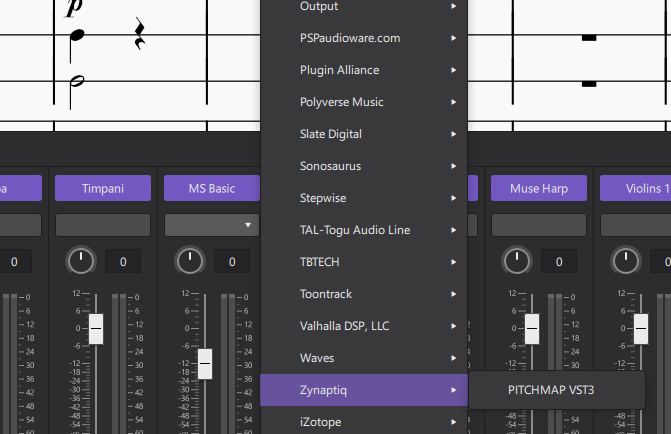Viewport: 671px width, 434px height.
Task: Select the half note in the lower staff
Action: [x=77, y=80]
